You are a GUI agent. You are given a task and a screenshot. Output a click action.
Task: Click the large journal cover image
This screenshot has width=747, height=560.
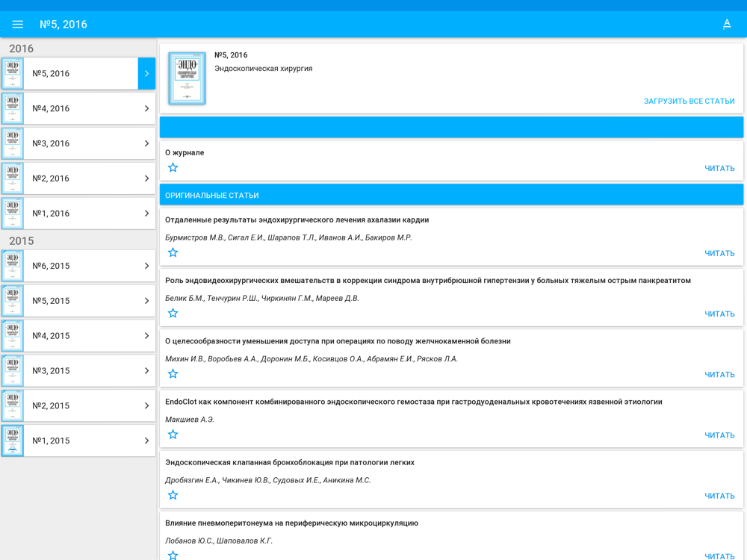tap(187, 78)
